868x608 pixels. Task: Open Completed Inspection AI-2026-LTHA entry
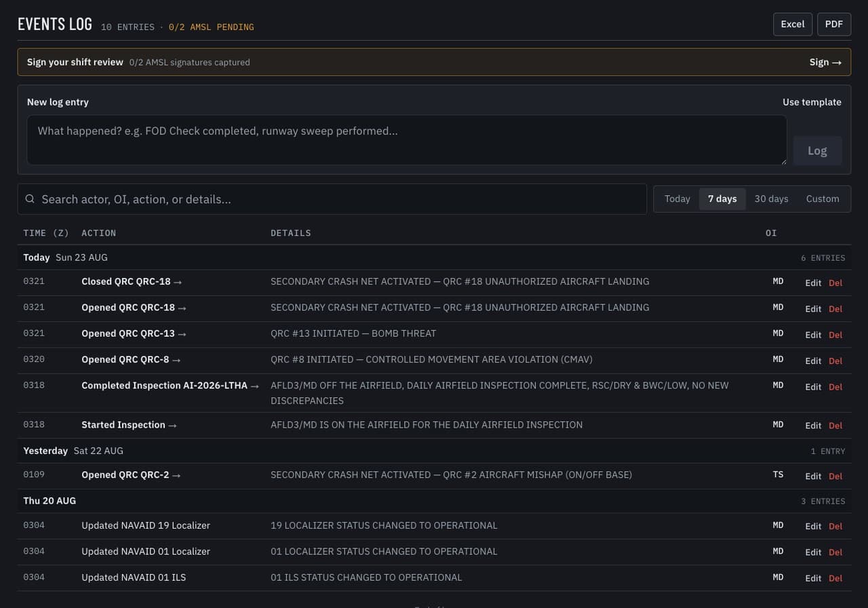click(170, 385)
